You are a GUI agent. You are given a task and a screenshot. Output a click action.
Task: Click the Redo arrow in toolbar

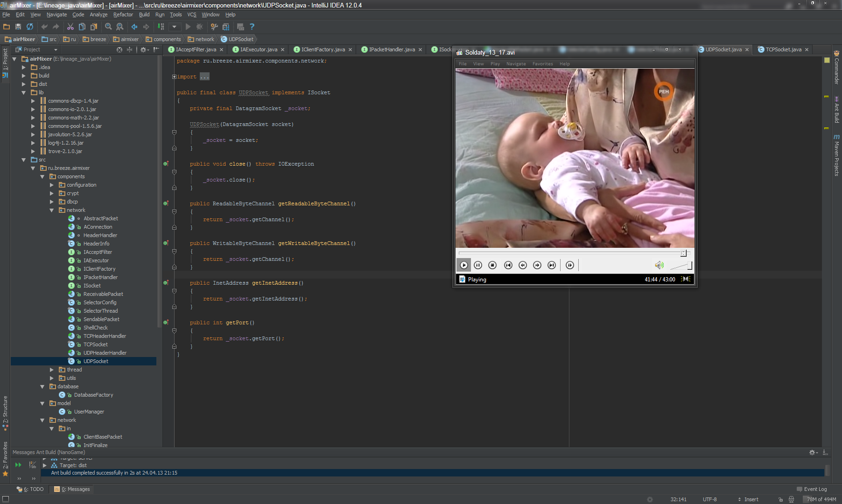pyautogui.click(x=56, y=27)
